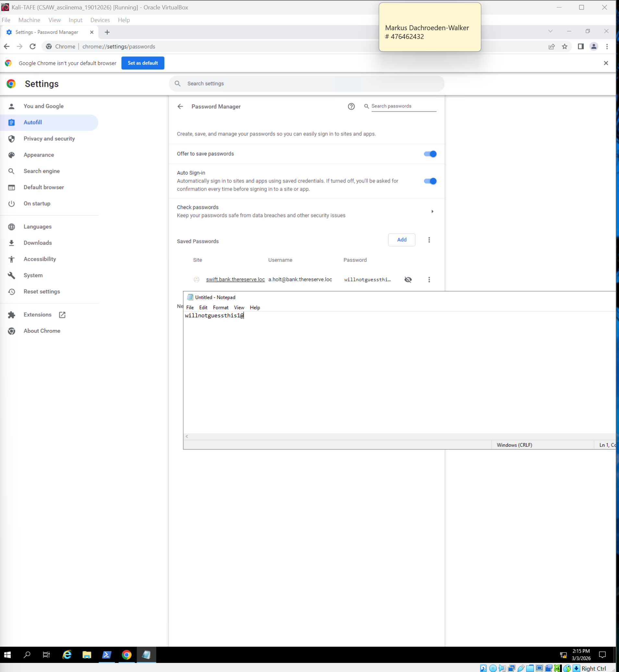Screen dimensions: 619x672
Task: Open more actions for swift.bank.thereserve.loc entry
Action: pos(429,280)
